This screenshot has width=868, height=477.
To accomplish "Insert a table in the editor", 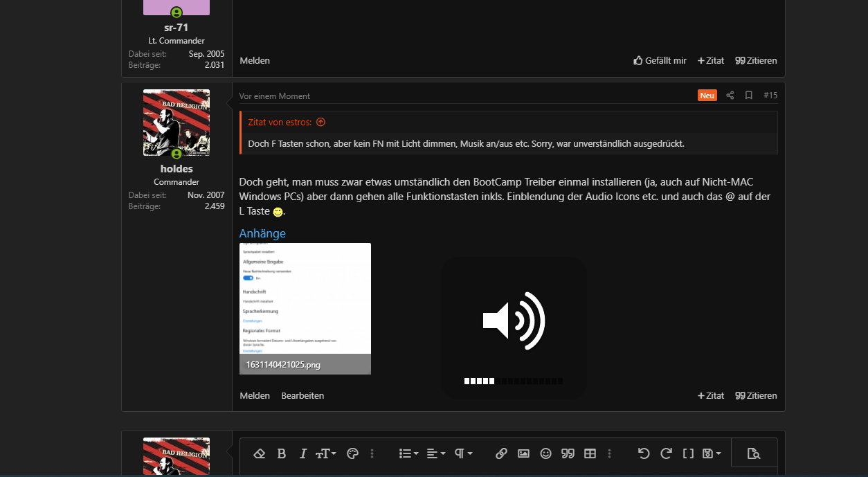I will point(590,453).
